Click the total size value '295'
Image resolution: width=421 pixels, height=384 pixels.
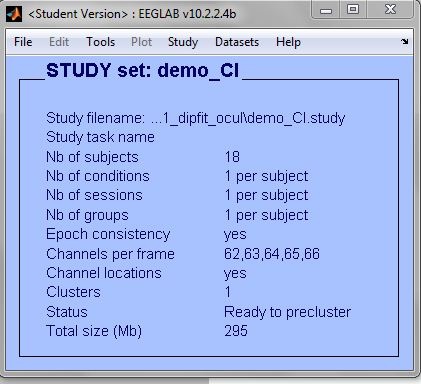coord(236,331)
